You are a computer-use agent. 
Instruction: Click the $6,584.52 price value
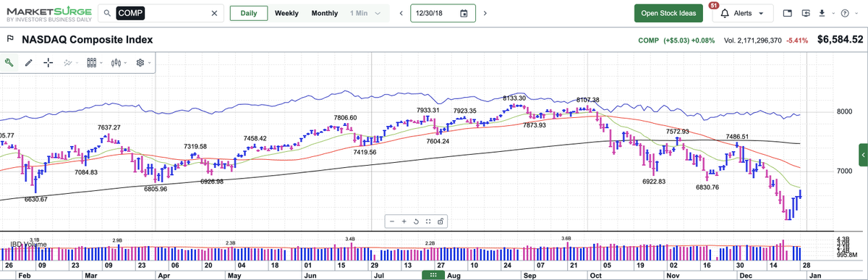coord(840,40)
